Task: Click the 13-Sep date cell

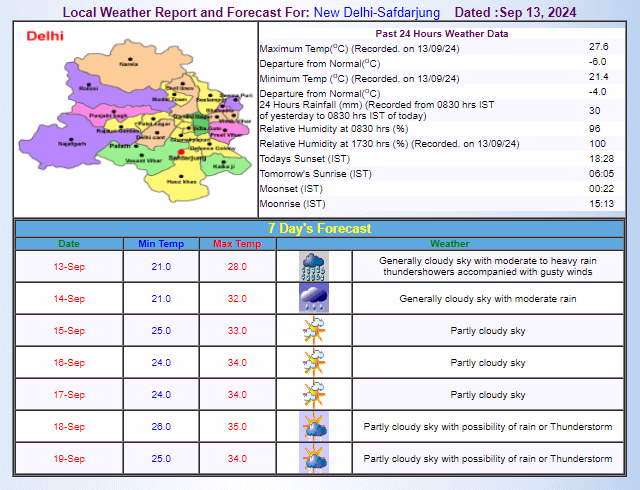Action: pyautogui.click(x=69, y=266)
